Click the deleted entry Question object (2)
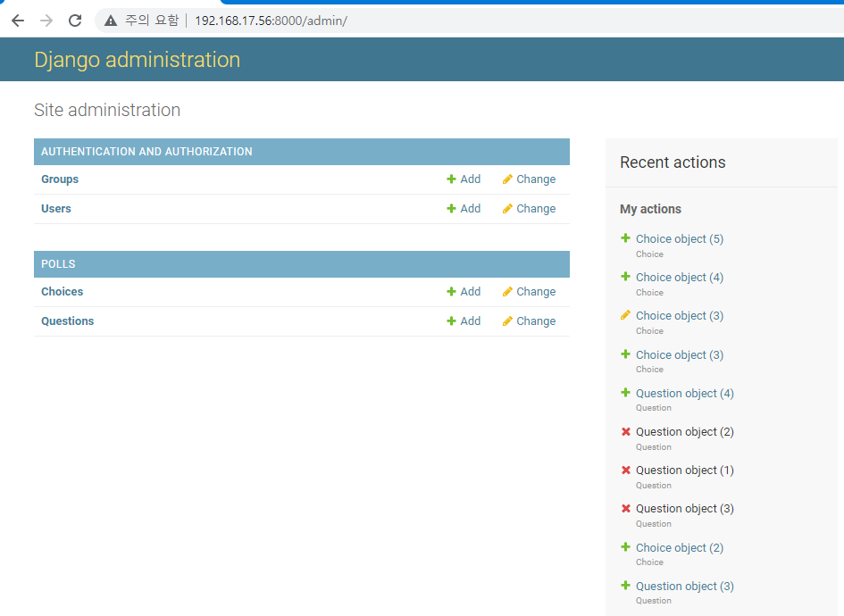844x616 pixels. 685,432
